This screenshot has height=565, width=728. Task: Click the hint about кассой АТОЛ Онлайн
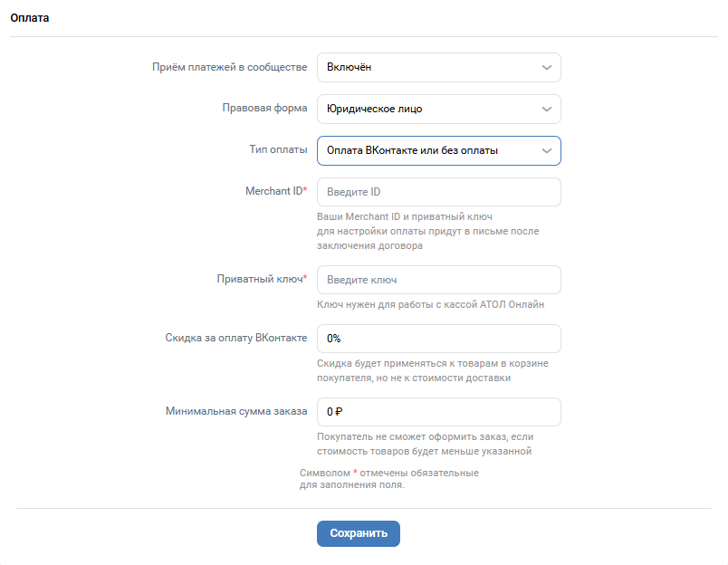tap(430, 304)
